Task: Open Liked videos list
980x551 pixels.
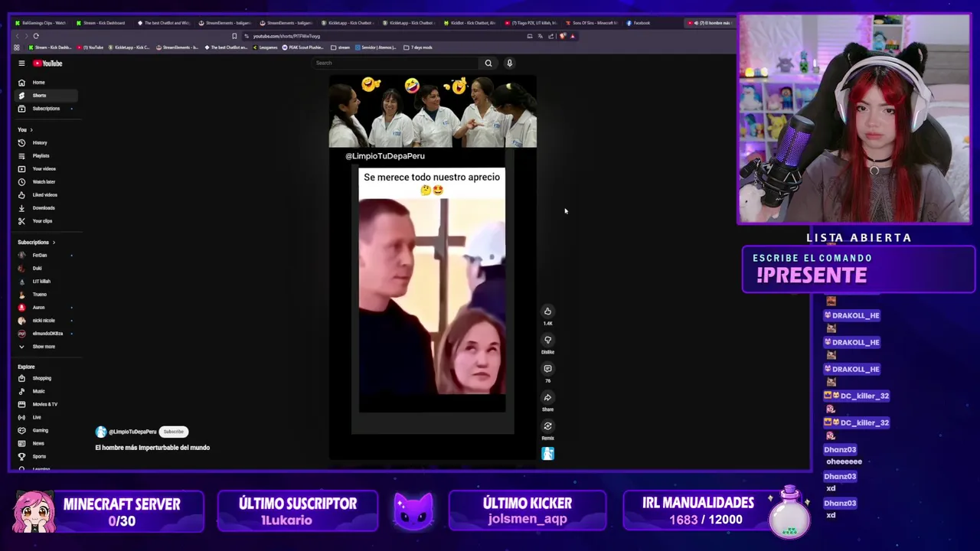Action: (45, 195)
